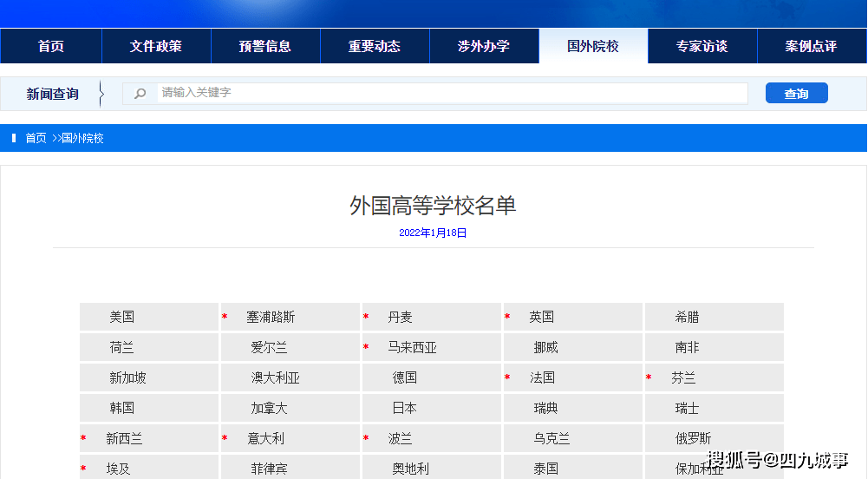This screenshot has height=479, width=868.
Task: Select 爱尔兰 in the country list
Action: [269, 347]
